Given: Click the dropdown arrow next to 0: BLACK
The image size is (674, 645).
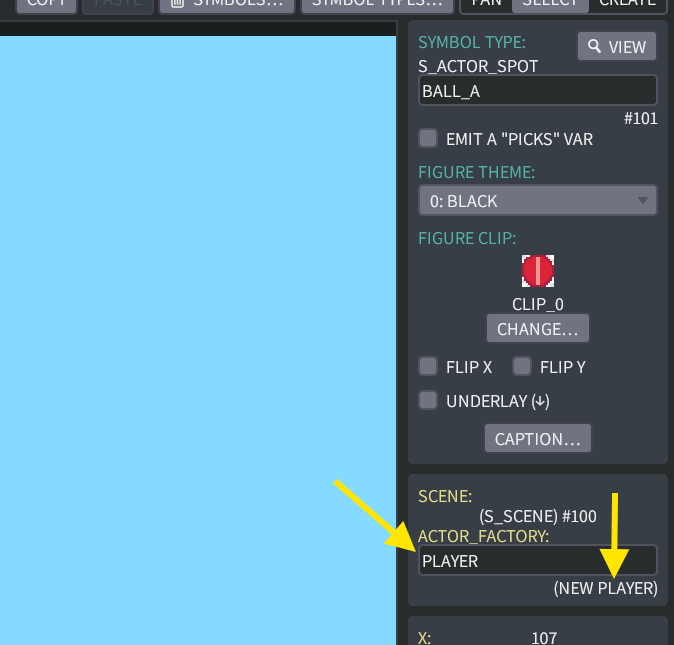Looking at the screenshot, I should click(643, 201).
